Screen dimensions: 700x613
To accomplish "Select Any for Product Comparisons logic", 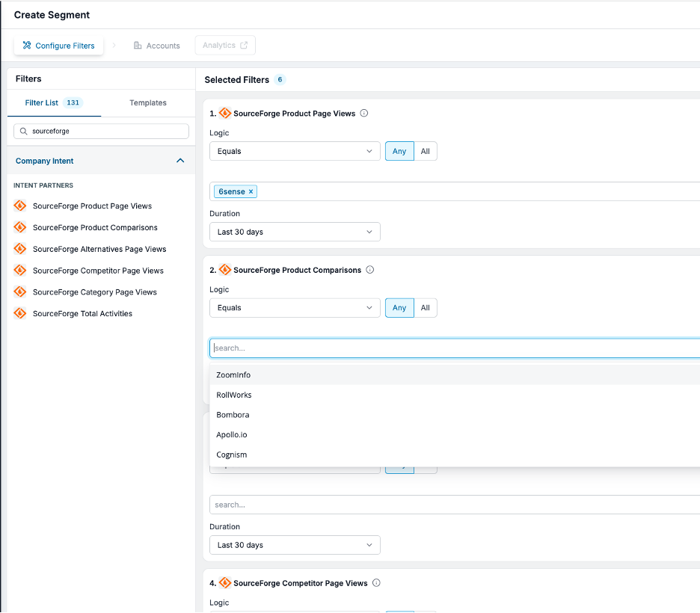I will coord(399,308).
